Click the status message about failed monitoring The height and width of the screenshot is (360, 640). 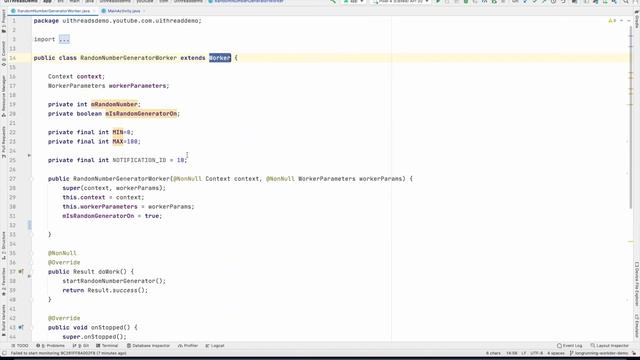68,353
